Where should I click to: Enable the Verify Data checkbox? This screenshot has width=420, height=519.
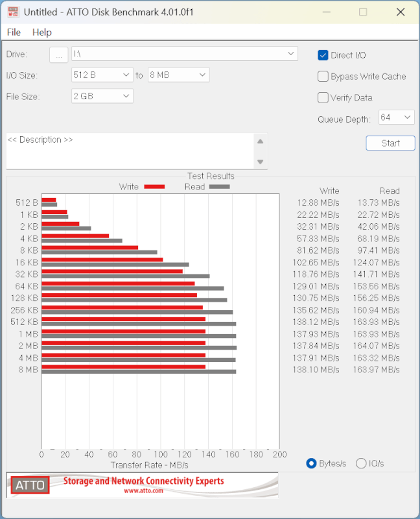[x=323, y=98]
